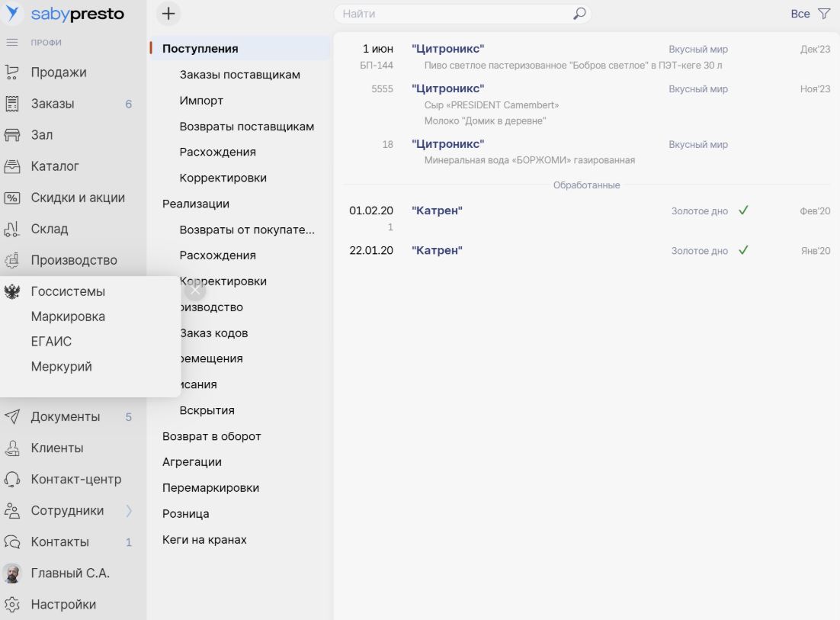Open Продажи via its cart icon

[x=11, y=72]
